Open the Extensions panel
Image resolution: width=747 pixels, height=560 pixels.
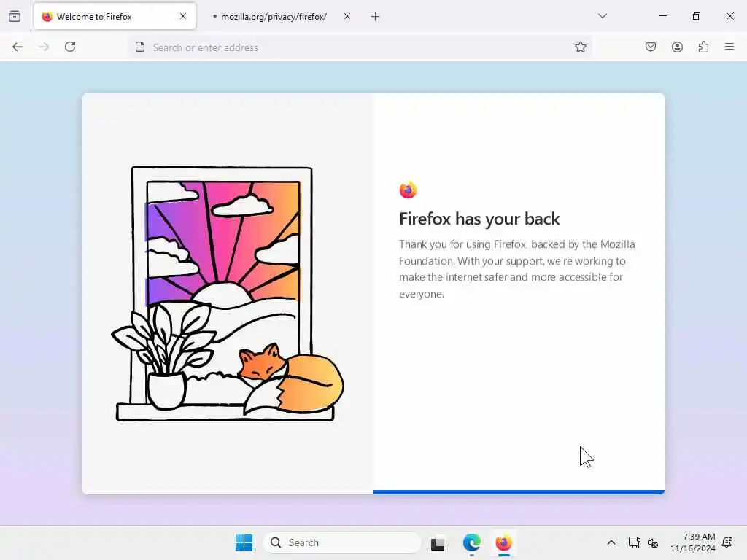click(x=703, y=47)
